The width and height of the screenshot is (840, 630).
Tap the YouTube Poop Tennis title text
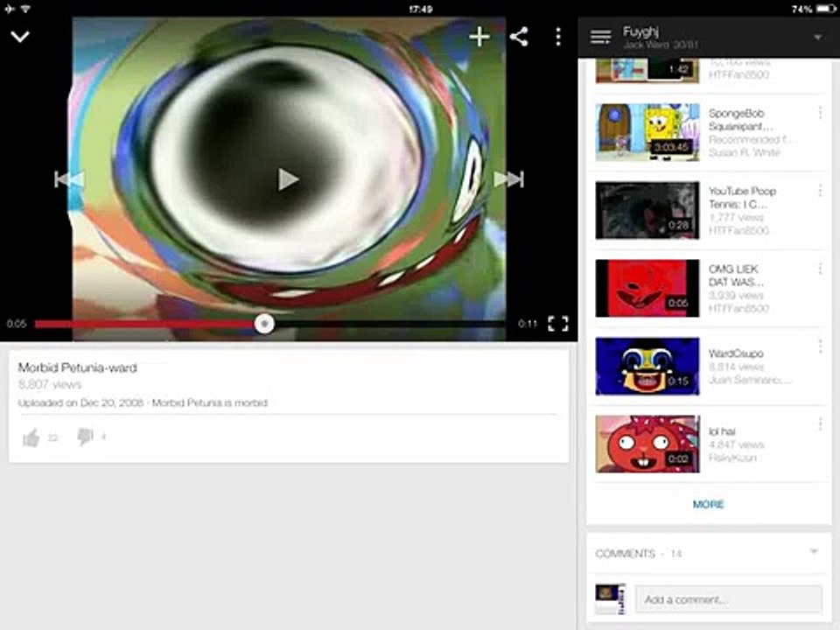[743, 198]
